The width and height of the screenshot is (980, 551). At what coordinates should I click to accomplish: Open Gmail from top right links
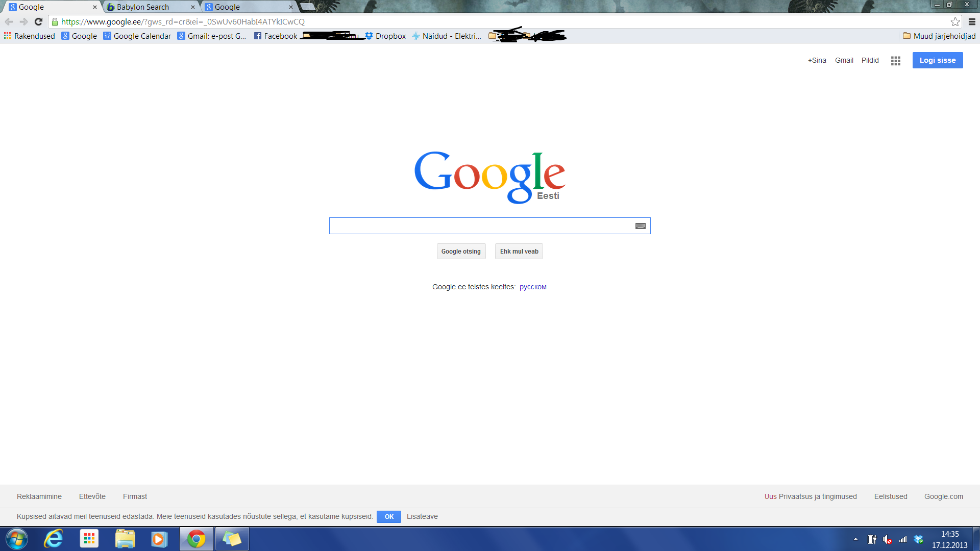click(844, 60)
